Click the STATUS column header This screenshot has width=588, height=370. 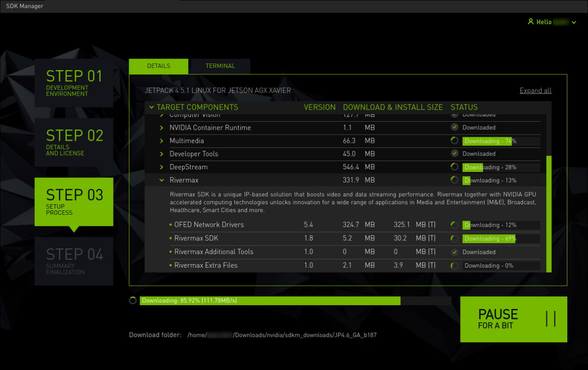click(x=464, y=107)
